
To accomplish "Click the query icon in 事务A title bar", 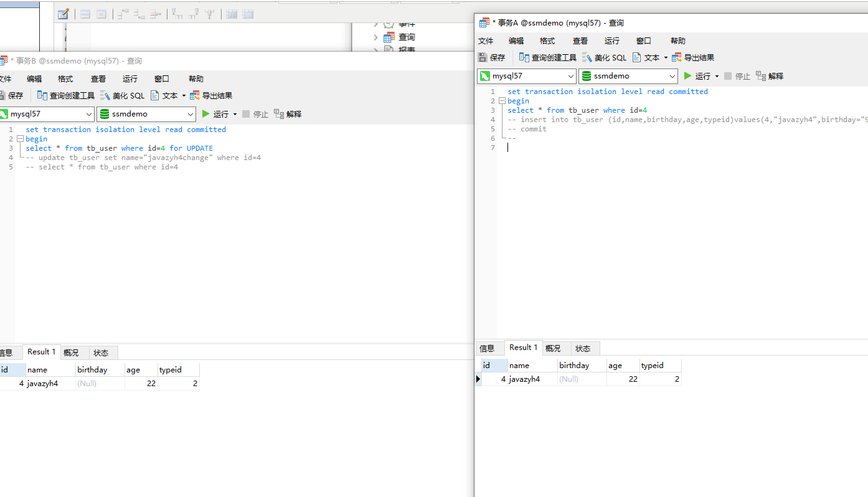I will pos(484,22).
